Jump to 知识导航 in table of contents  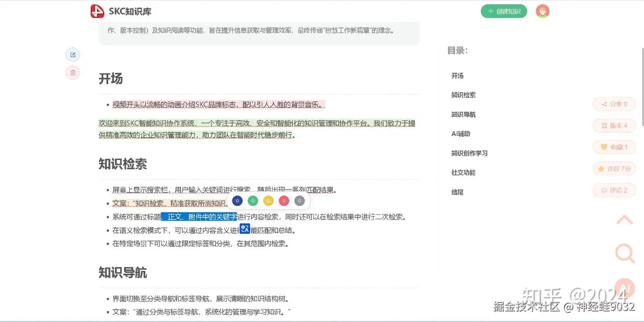(463, 115)
